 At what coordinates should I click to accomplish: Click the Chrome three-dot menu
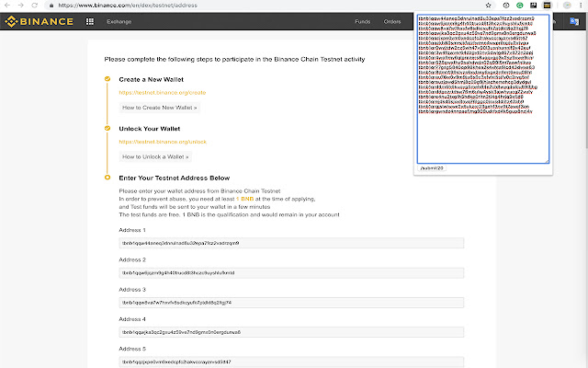(581, 5)
